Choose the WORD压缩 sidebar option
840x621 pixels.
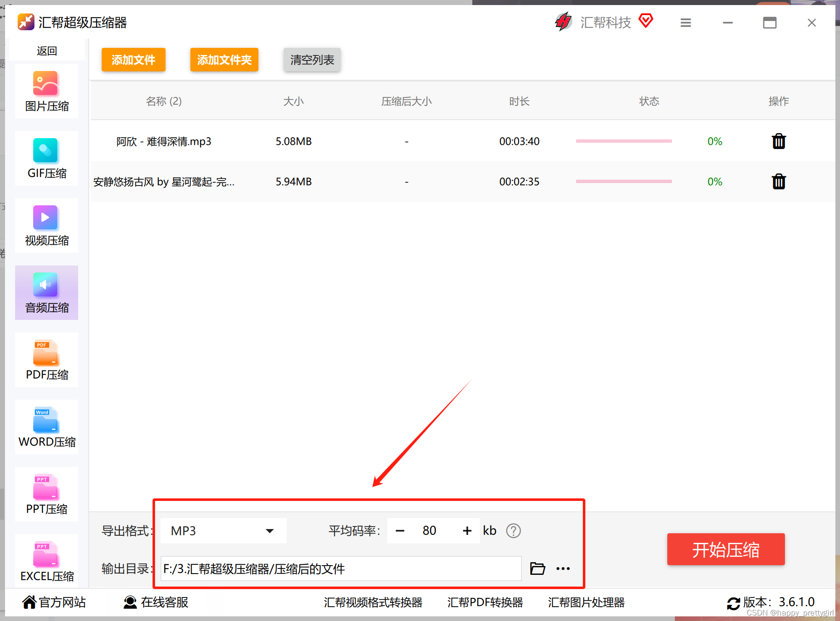click(47, 427)
